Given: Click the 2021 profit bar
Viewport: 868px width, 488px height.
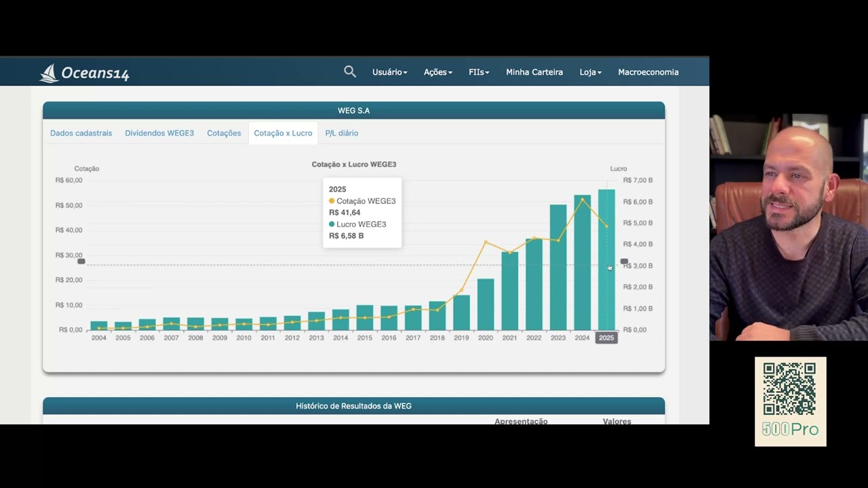Looking at the screenshot, I should click(x=510, y=291).
